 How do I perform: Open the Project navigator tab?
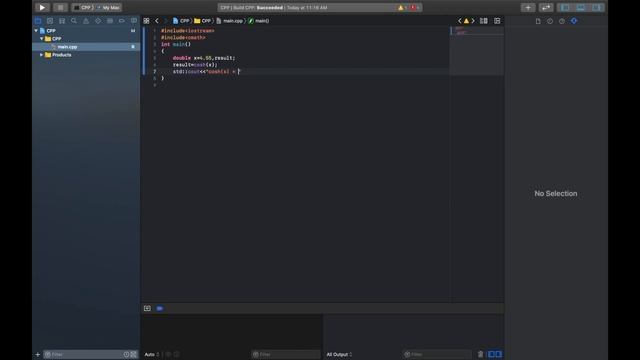click(x=38, y=20)
